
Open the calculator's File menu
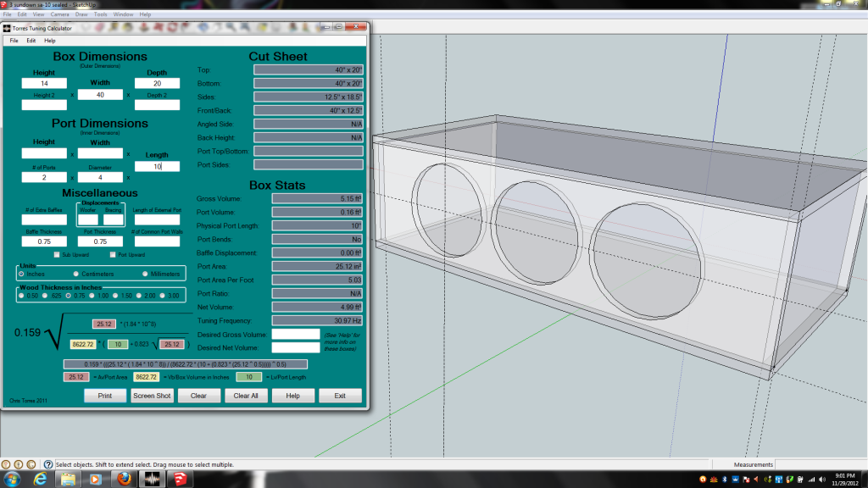point(14,41)
